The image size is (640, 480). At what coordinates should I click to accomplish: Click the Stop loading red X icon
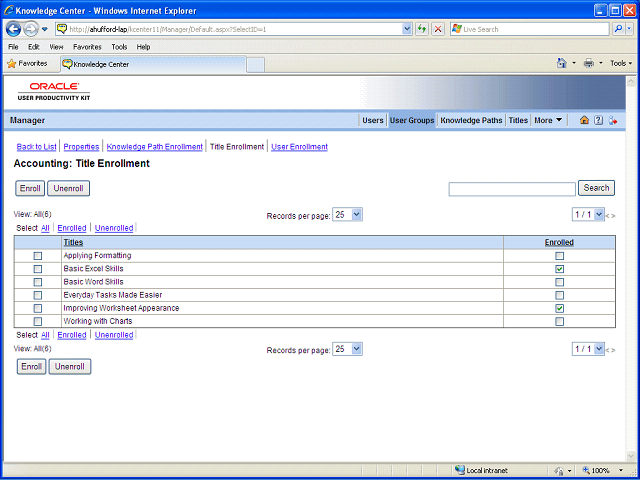(x=438, y=29)
